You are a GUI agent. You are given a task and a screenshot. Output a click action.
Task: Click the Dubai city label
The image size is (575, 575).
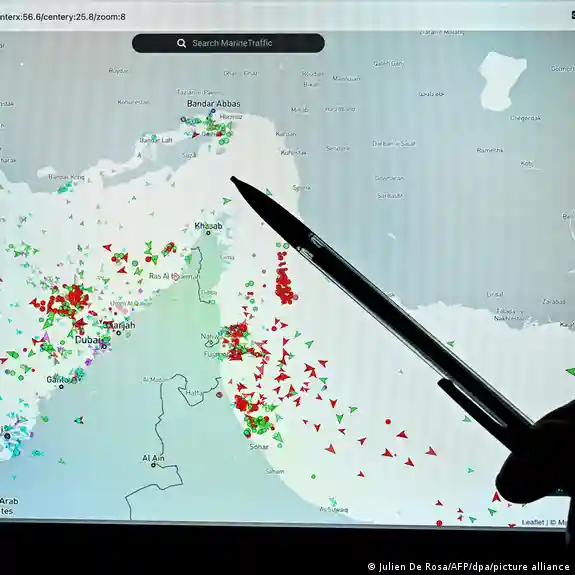88,340
